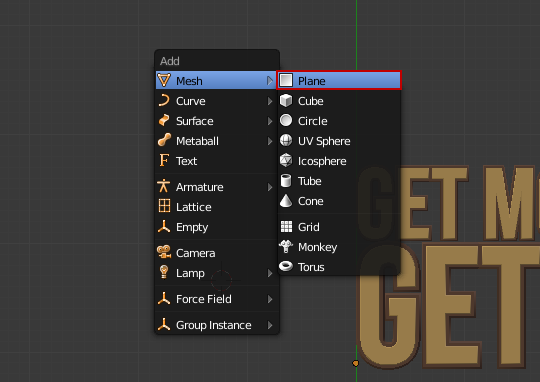540x382 pixels.
Task: Click the Icosphere icon
Action: tap(286, 160)
